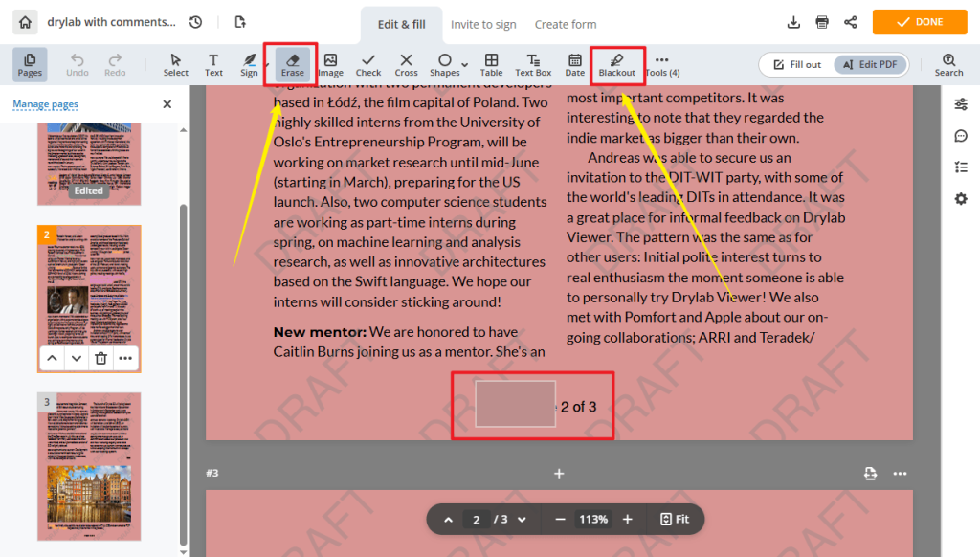Insert a Table
The height and width of the screenshot is (557, 980).
click(x=491, y=64)
